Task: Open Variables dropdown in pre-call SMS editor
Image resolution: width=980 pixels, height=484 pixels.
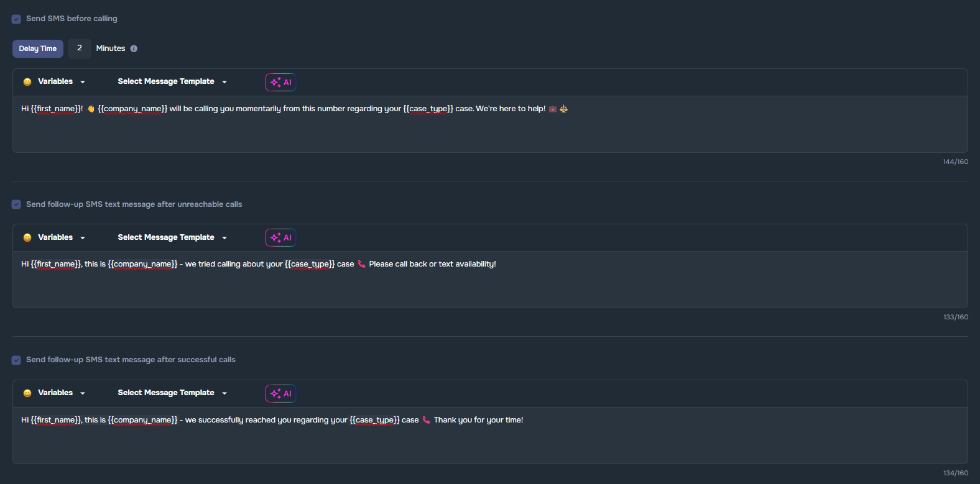Action: 61,81
